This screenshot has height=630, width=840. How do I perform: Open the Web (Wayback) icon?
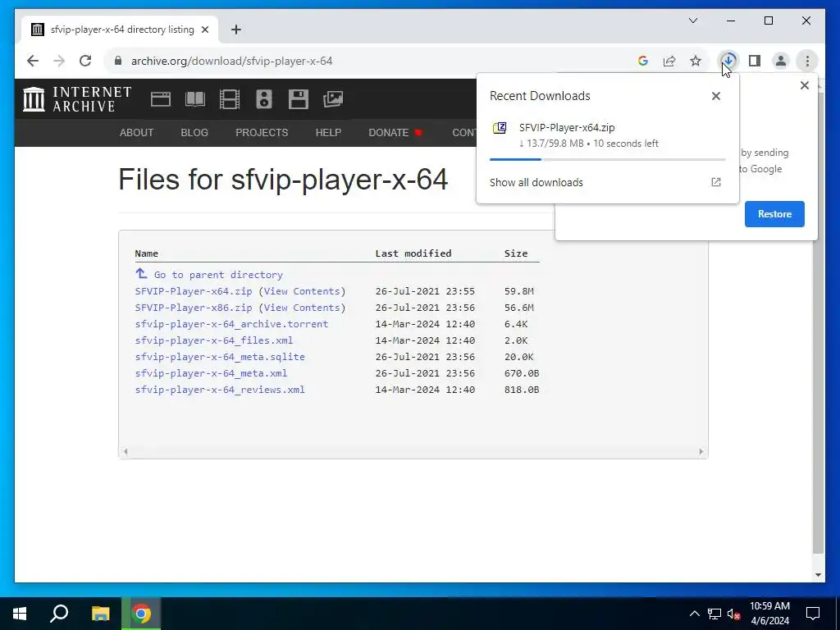click(160, 99)
